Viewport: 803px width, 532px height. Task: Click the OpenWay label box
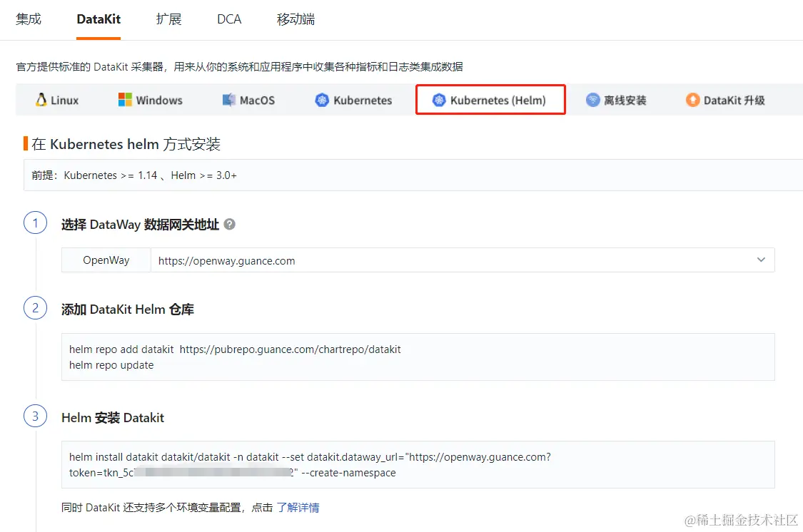point(106,260)
